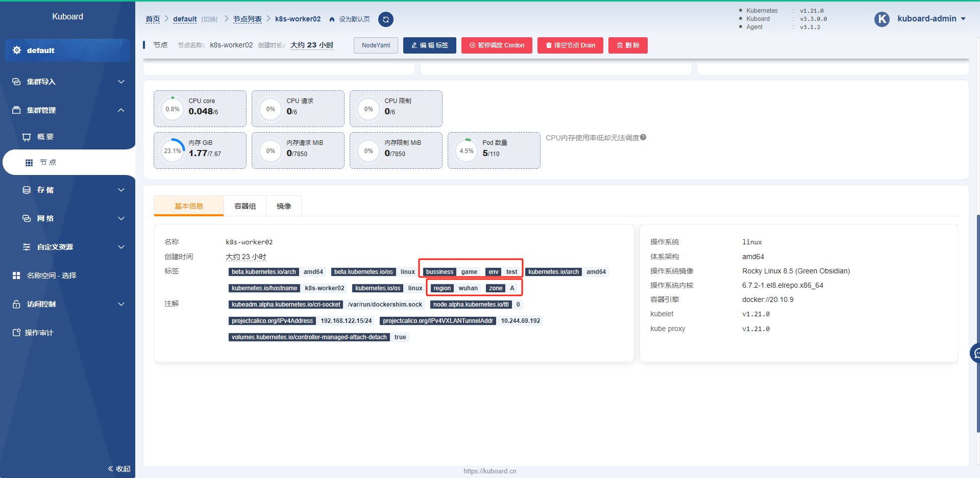This screenshot has height=478, width=980.
Task: Click the refresh circular icon in breadcrumb
Action: (x=386, y=19)
